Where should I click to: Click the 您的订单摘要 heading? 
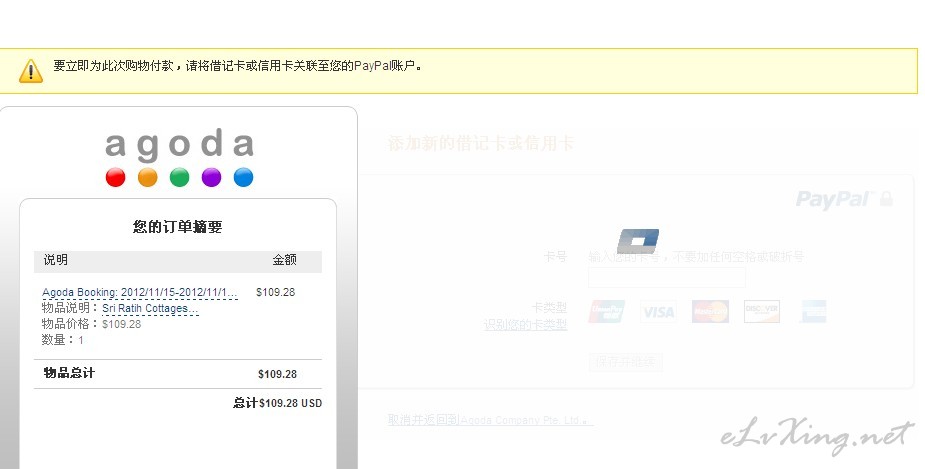178,227
